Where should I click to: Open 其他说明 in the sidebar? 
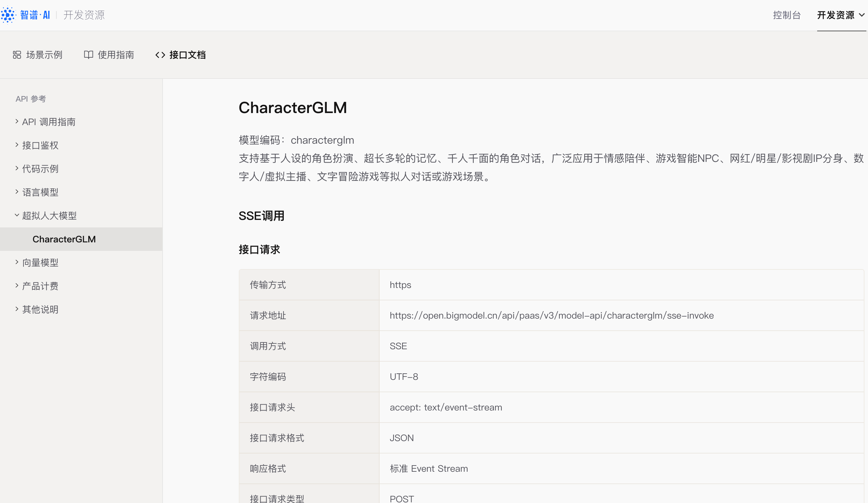tap(40, 309)
